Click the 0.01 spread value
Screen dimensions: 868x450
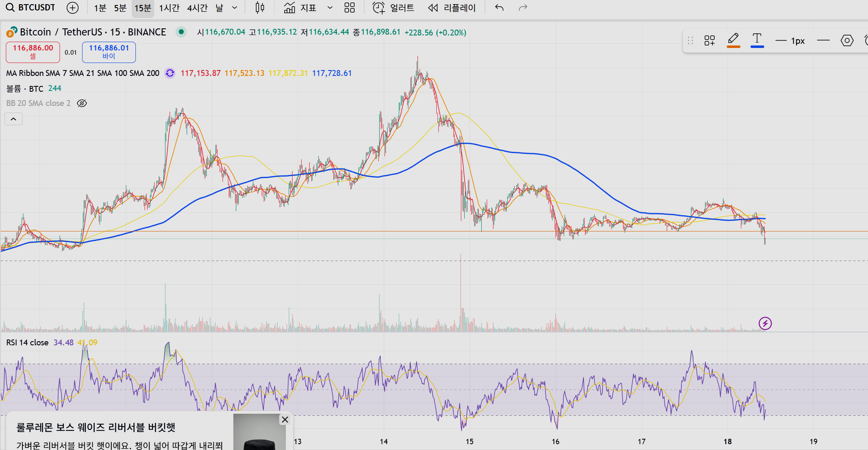click(71, 53)
